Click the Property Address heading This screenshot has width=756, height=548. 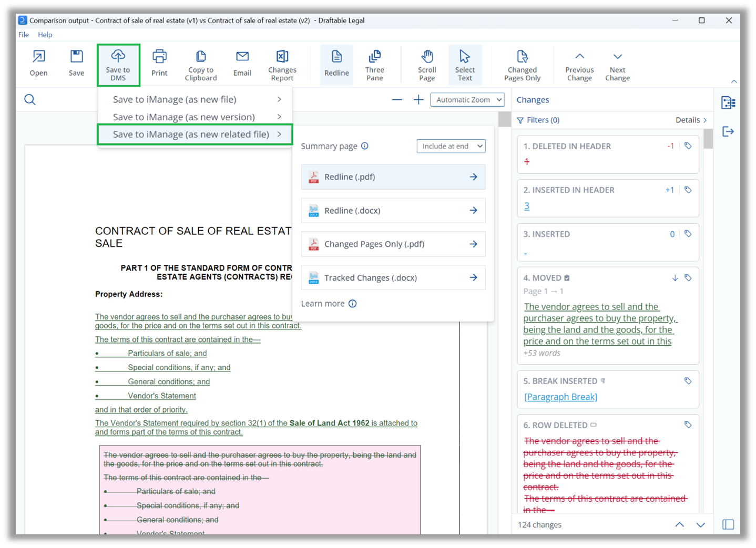pos(129,294)
